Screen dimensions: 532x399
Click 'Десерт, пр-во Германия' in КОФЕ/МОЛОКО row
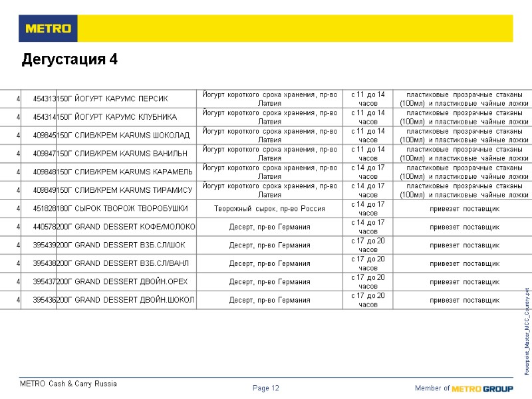(x=269, y=227)
